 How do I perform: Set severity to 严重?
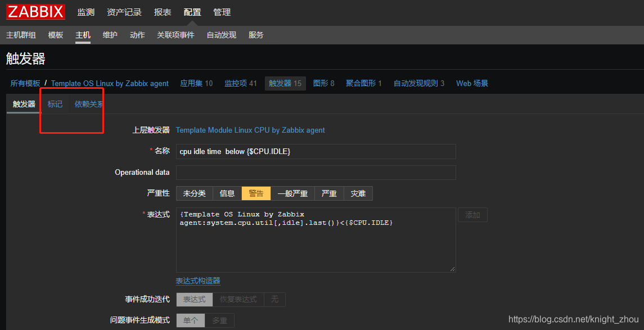tap(330, 193)
